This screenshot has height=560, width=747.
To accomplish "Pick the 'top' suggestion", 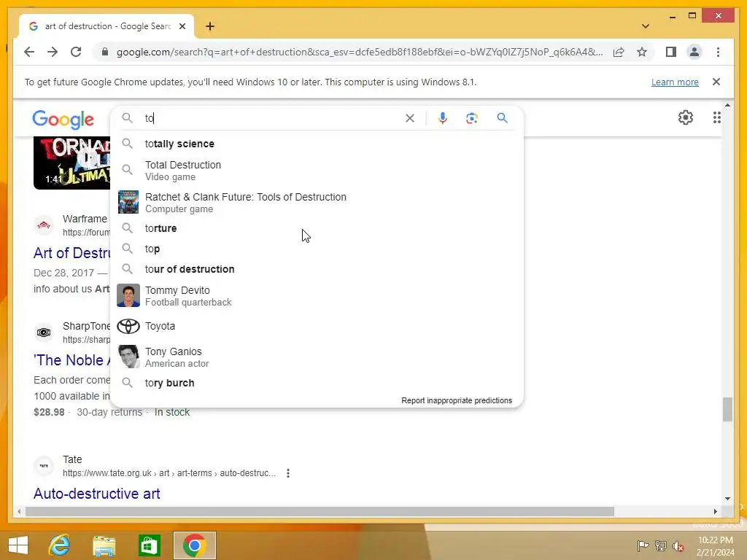I will tap(317, 249).
